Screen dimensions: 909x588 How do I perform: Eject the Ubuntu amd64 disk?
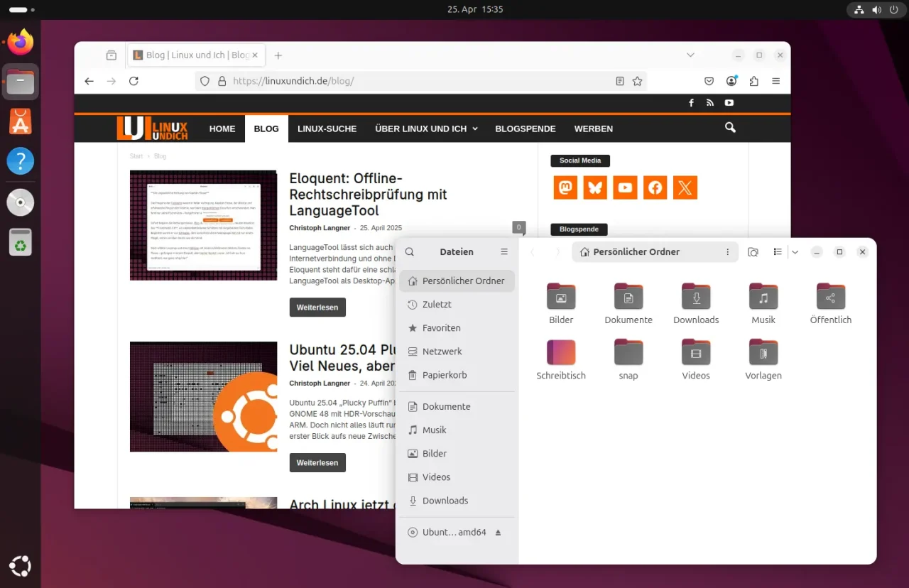(x=498, y=532)
